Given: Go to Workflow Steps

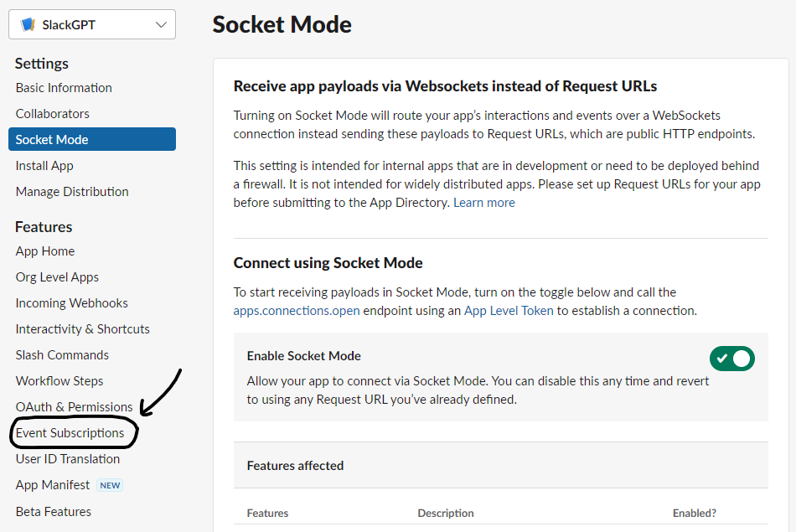Looking at the screenshot, I should pyautogui.click(x=59, y=381).
